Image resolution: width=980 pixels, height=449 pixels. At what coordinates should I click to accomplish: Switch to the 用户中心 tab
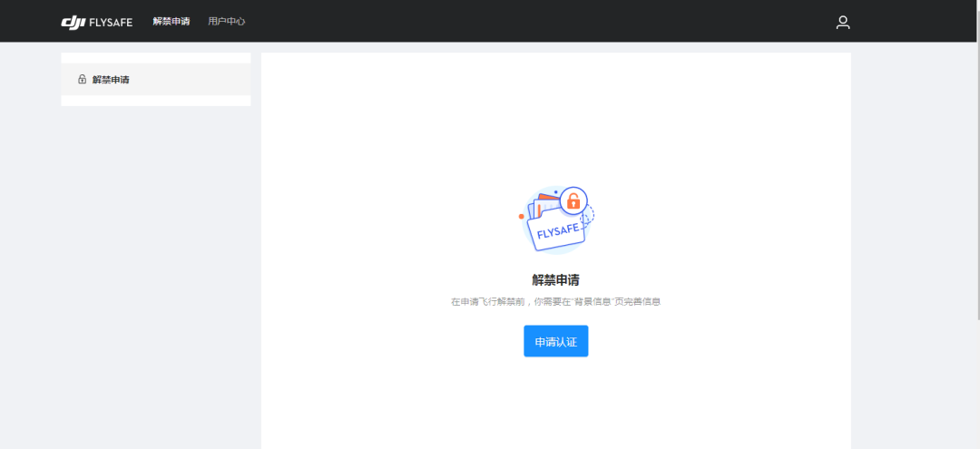[x=226, y=21]
